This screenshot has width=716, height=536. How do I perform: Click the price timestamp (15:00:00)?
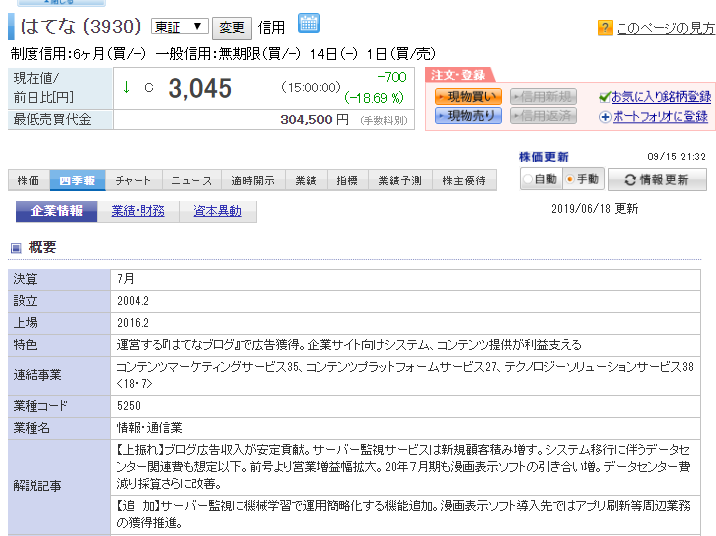pyautogui.click(x=311, y=87)
